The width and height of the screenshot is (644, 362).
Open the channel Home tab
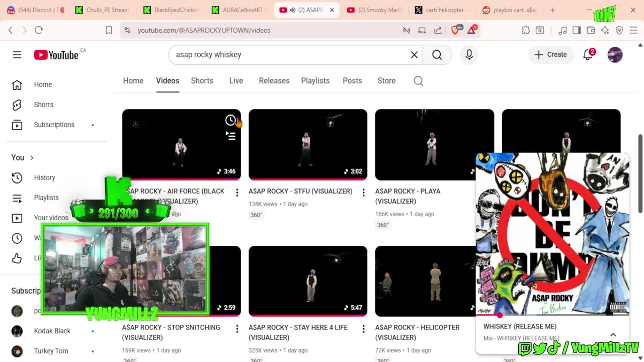click(133, 81)
